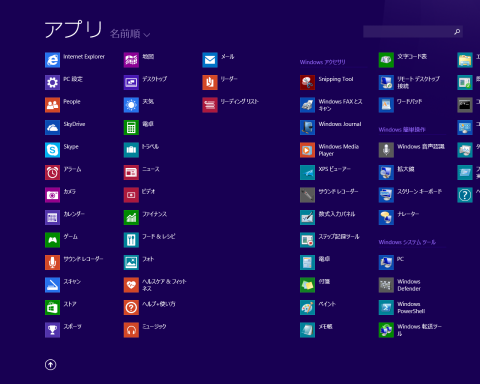Image resolution: width=480 pixels, height=384 pixels.
Task: Open the フード & レシピ icon
Action: click(x=131, y=240)
